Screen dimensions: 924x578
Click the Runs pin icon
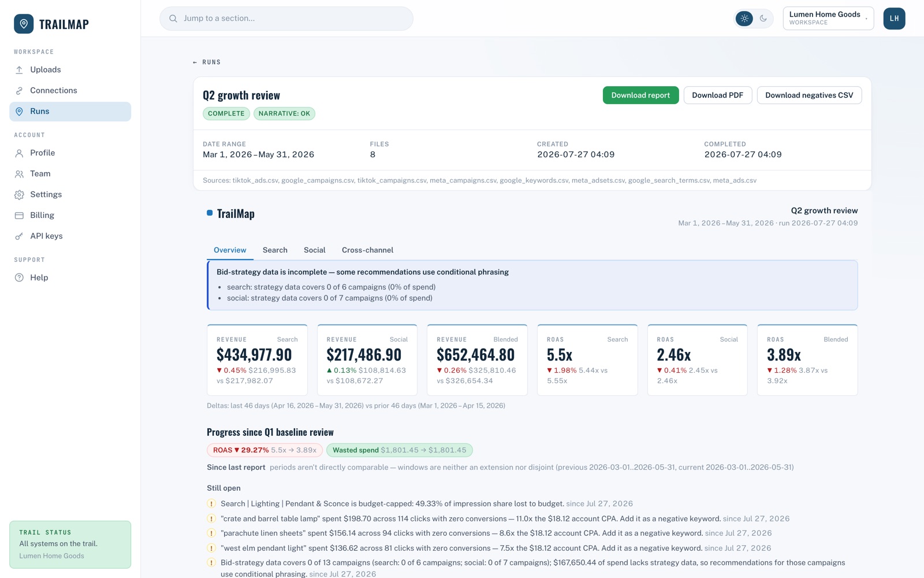coord(19,112)
